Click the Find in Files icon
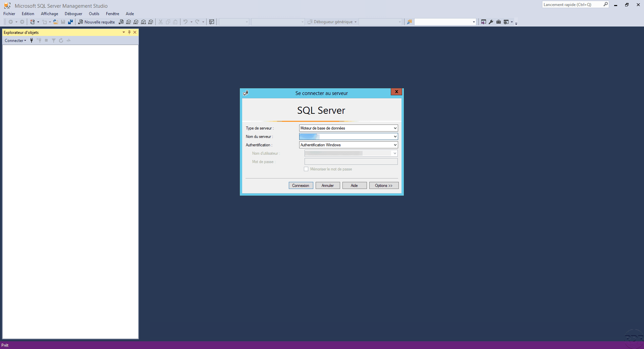The width and height of the screenshot is (644, 349). click(410, 22)
